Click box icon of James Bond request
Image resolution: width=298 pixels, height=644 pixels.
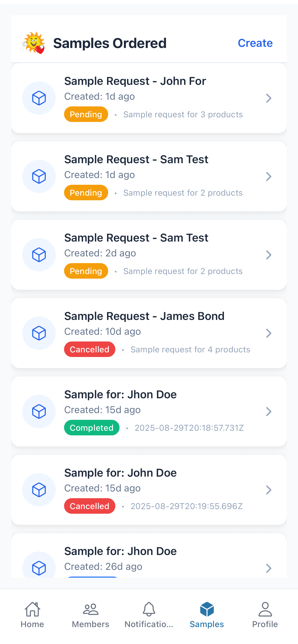point(39,333)
